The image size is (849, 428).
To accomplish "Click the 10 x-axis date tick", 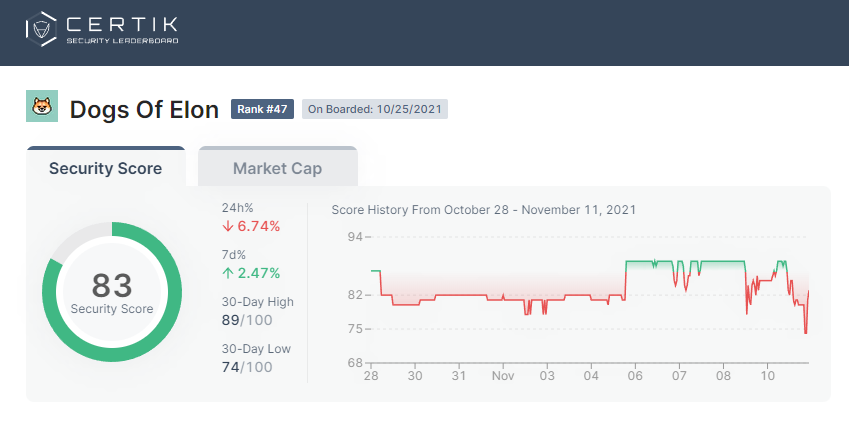I will [768, 375].
